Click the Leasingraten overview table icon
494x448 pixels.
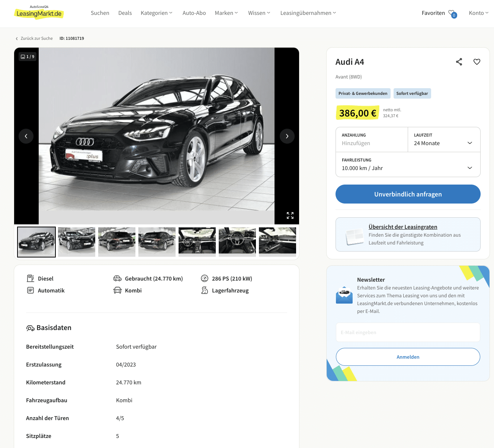pyautogui.click(x=355, y=237)
